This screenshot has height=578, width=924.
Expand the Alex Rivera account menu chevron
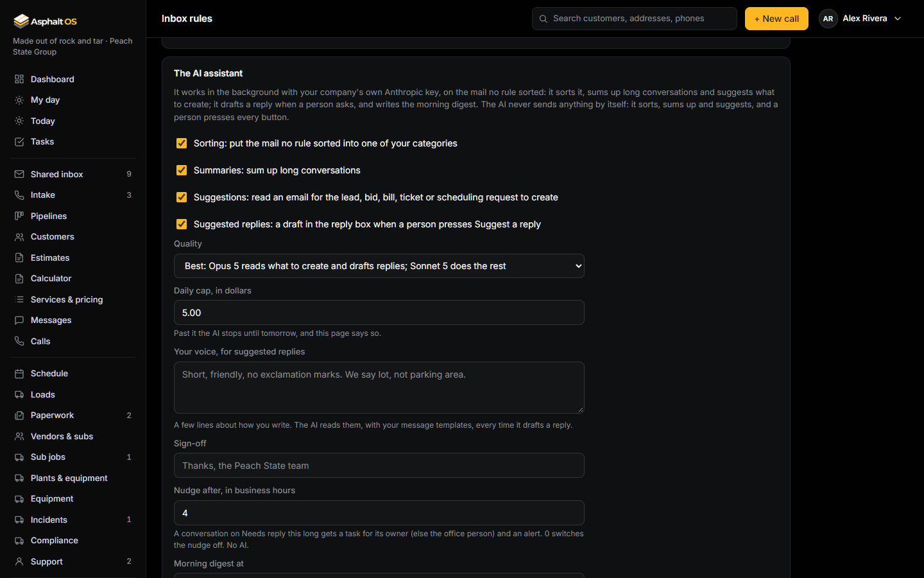pyautogui.click(x=898, y=19)
